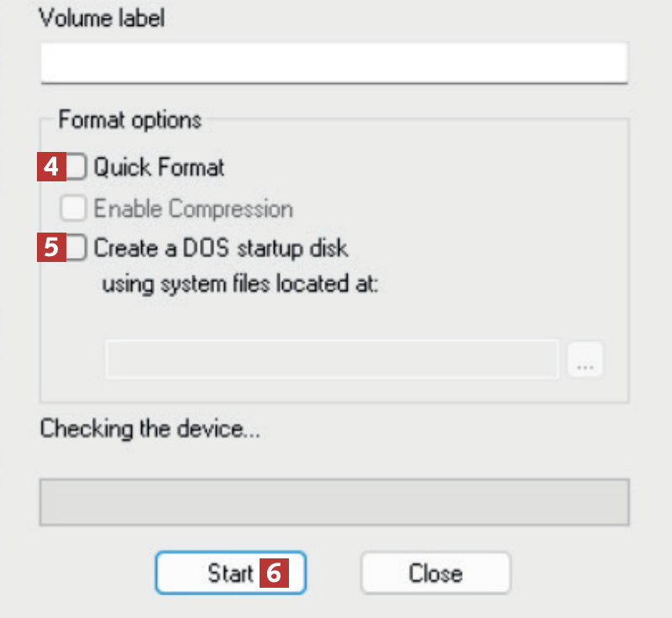The image size is (672, 618).
Task: Click the system files path field
Action: click(x=332, y=359)
